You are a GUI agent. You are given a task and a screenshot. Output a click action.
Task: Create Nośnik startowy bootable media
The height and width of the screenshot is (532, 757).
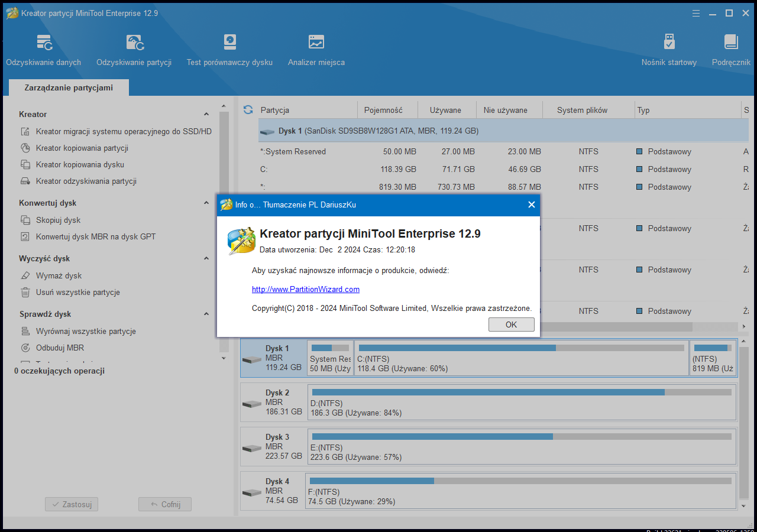pyautogui.click(x=669, y=50)
